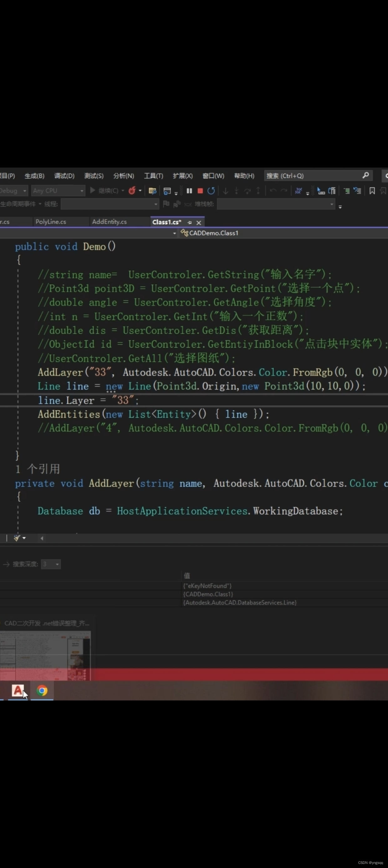Viewport: 388px width, 868px height.
Task: Click the Chrome preview thumbnail above taskbar
Action: (x=45, y=655)
